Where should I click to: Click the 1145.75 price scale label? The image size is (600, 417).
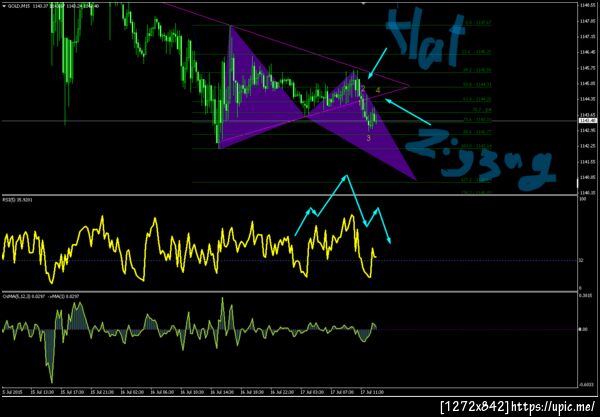click(x=587, y=68)
